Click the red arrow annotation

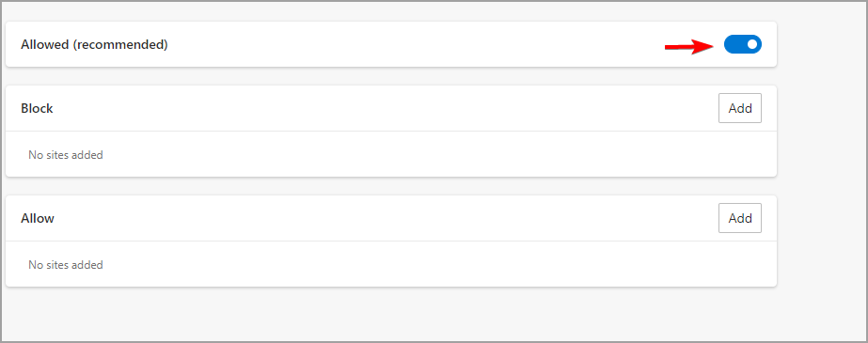coord(689,46)
